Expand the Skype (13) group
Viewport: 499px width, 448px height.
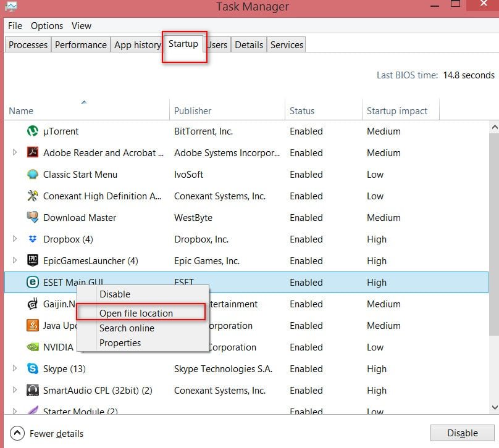point(15,368)
